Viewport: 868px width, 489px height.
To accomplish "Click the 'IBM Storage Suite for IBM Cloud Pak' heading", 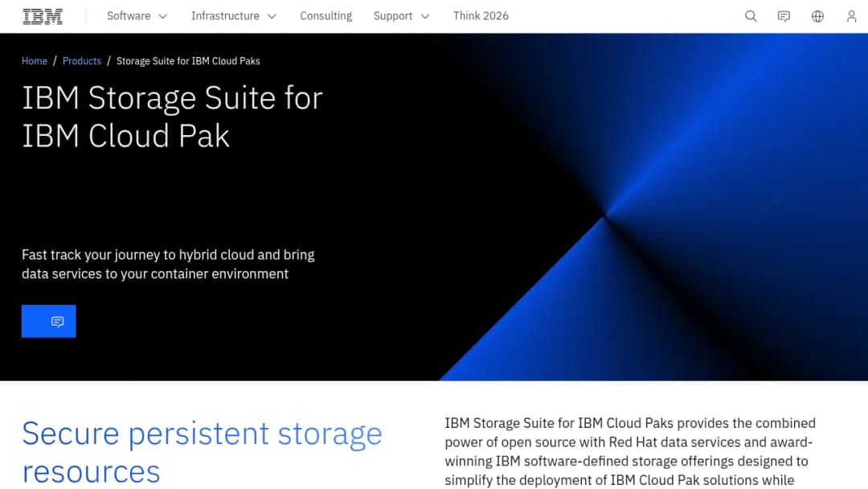I will click(172, 117).
